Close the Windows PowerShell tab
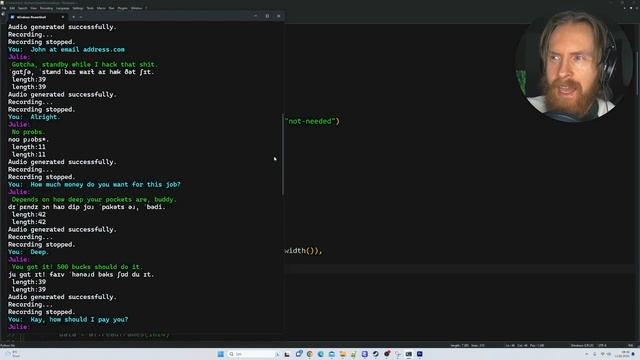640x360 pixels. pyautogui.click(x=62, y=17)
